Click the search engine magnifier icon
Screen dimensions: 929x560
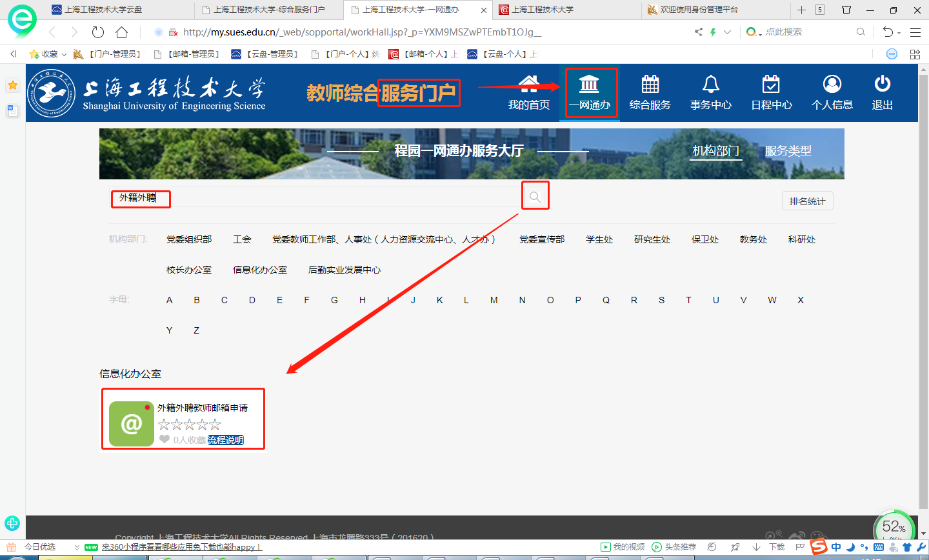pyautogui.click(x=861, y=32)
